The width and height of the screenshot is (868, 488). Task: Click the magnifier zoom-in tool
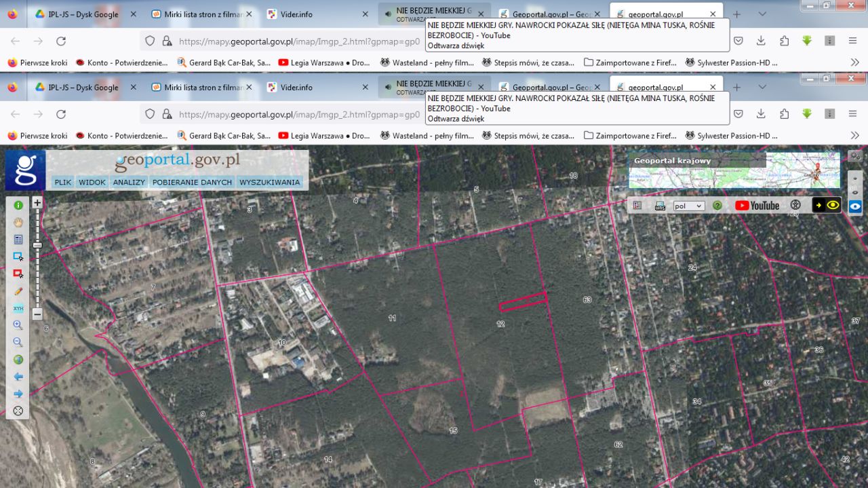click(x=18, y=325)
